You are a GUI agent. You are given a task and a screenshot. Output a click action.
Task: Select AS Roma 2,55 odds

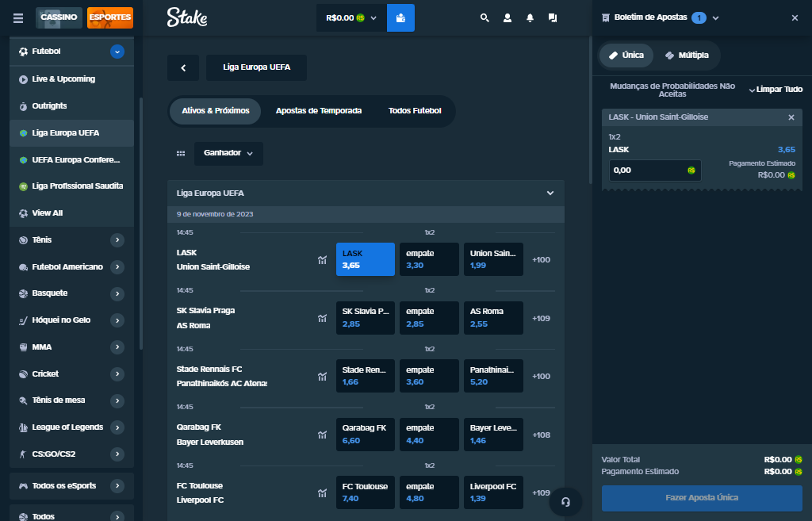pyautogui.click(x=493, y=318)
